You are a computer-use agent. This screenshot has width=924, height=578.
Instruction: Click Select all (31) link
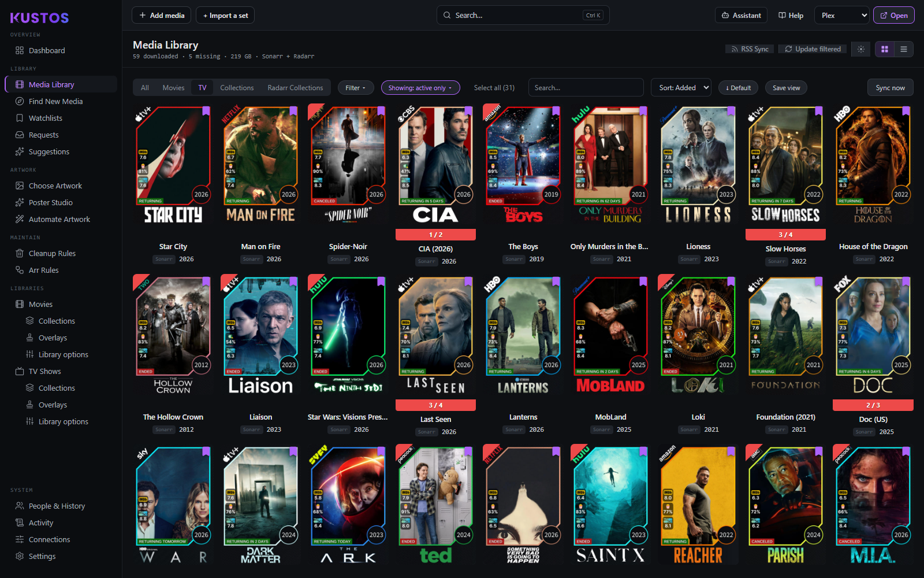[x=494, y=88]
